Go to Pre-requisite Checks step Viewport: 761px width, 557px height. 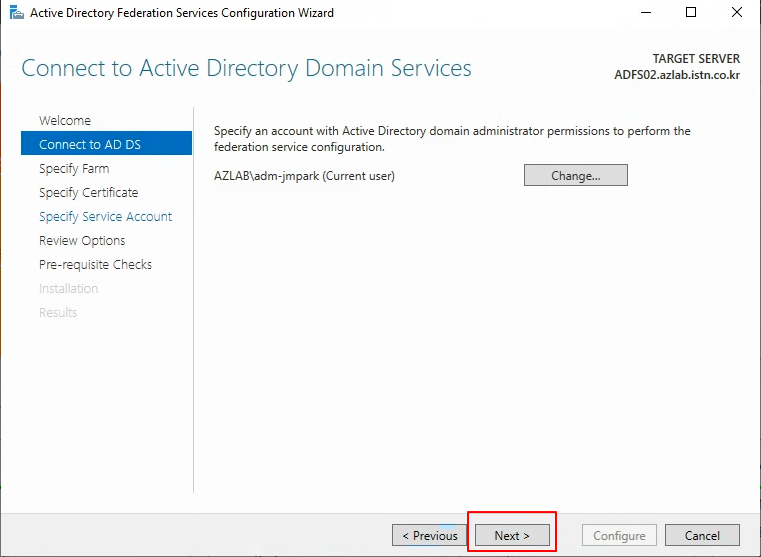(95, 264)
